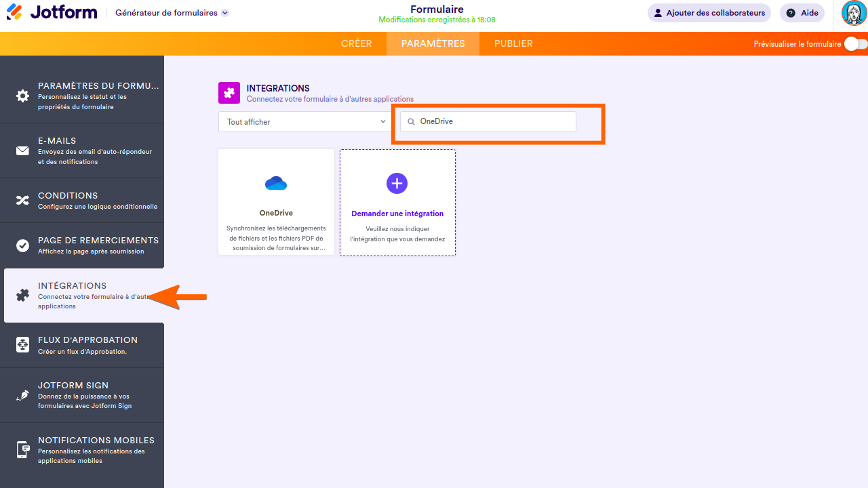
Task: Switch to the CRÉER tab
Action: point(357,43)
